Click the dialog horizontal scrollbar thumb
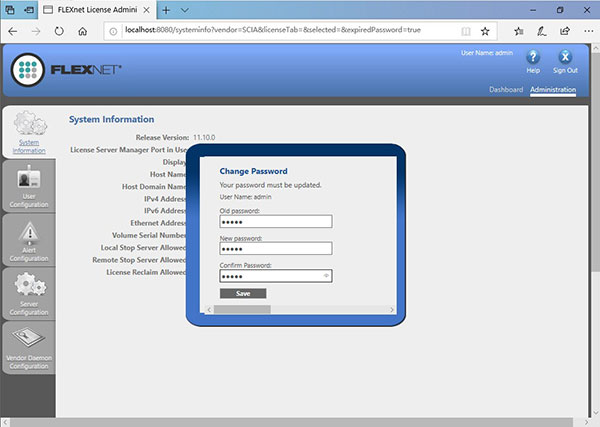This screenshot has height=427, width=600. click(x=242, y=310)
